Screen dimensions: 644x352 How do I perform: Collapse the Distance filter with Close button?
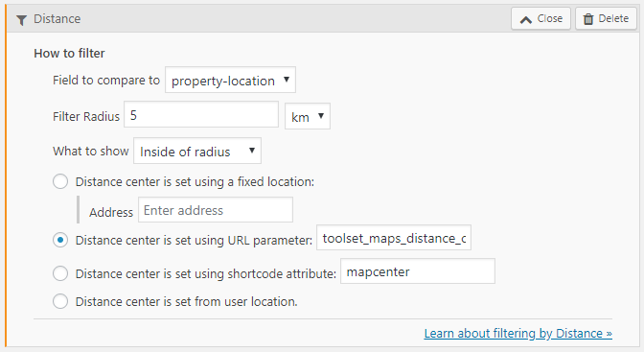pyautogui.click(x=540, y=18)
